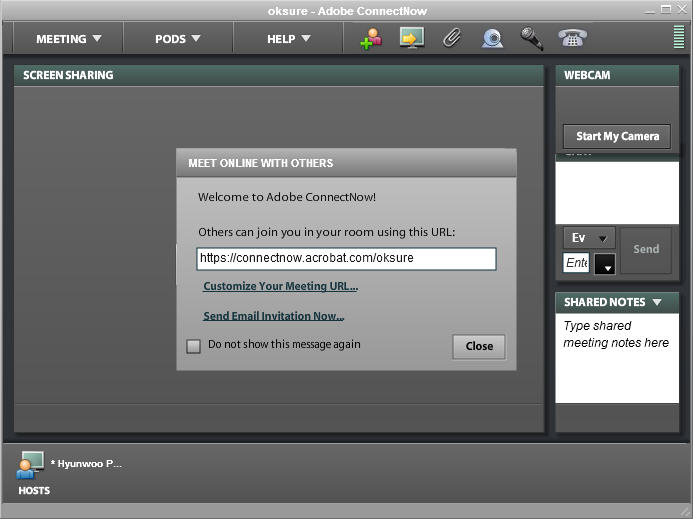Check 'Do not show this message again'
The width and height of the screenshot is (693, 519).
coord(194,346)
